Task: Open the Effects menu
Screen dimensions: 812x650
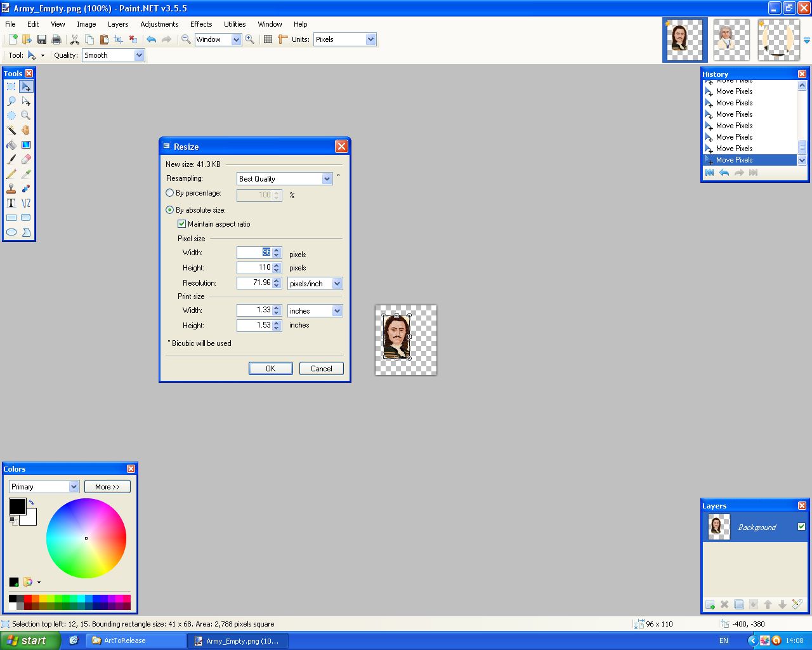Action: pyautogui.click(x=201, y=24)
